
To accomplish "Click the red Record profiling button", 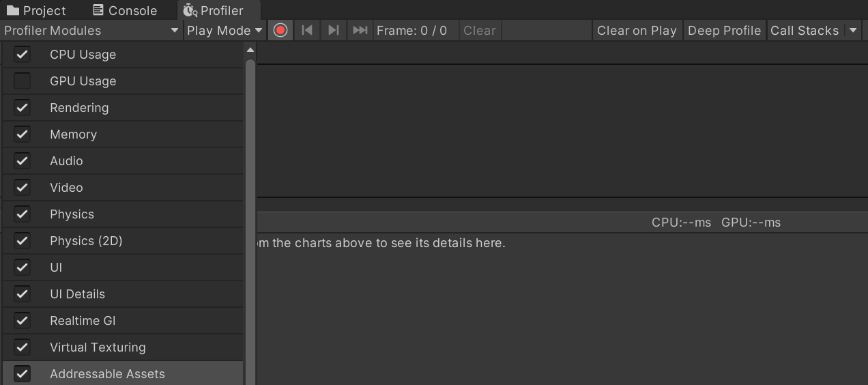I will coord(280,31).
